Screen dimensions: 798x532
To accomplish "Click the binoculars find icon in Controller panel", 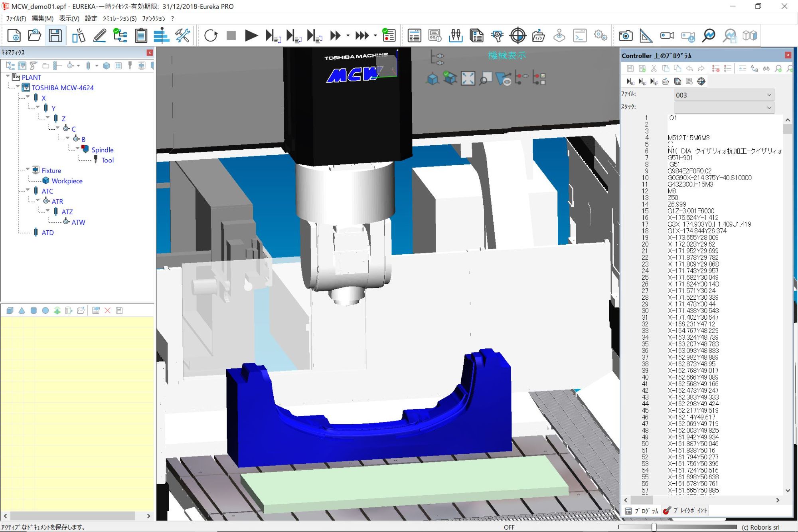I will (766, 69).
